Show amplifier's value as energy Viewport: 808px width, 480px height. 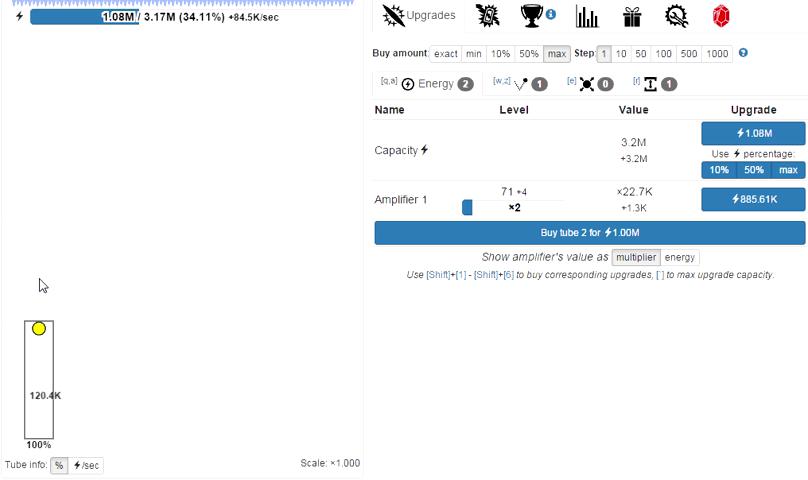[680, 257]
